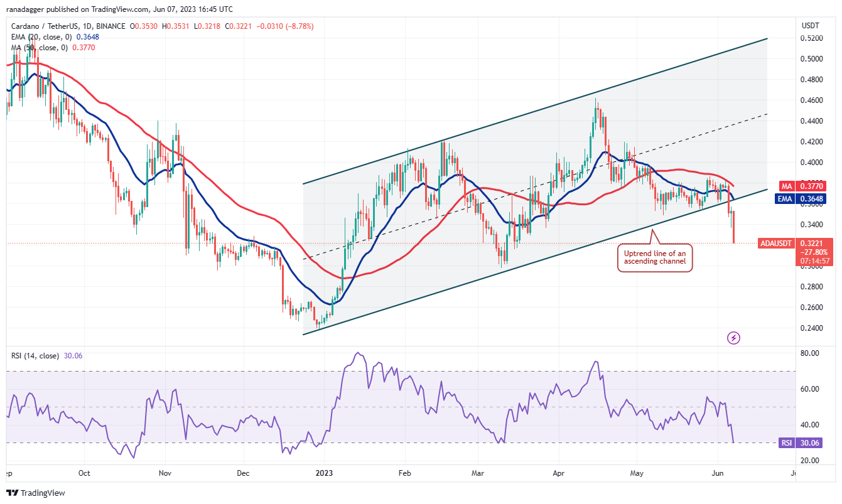842x504 pixels.
Task: Click the 0.5200 price axis tick
Action: 811,38
